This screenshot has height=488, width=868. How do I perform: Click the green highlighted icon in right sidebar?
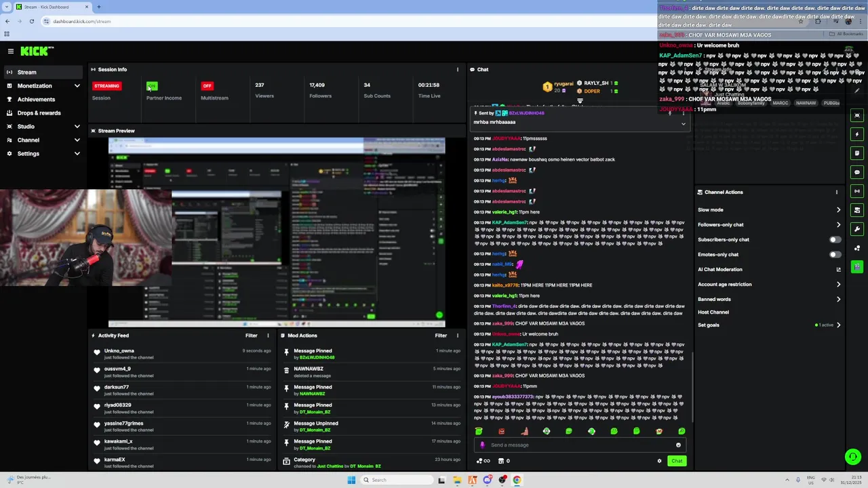pos(857,267)
